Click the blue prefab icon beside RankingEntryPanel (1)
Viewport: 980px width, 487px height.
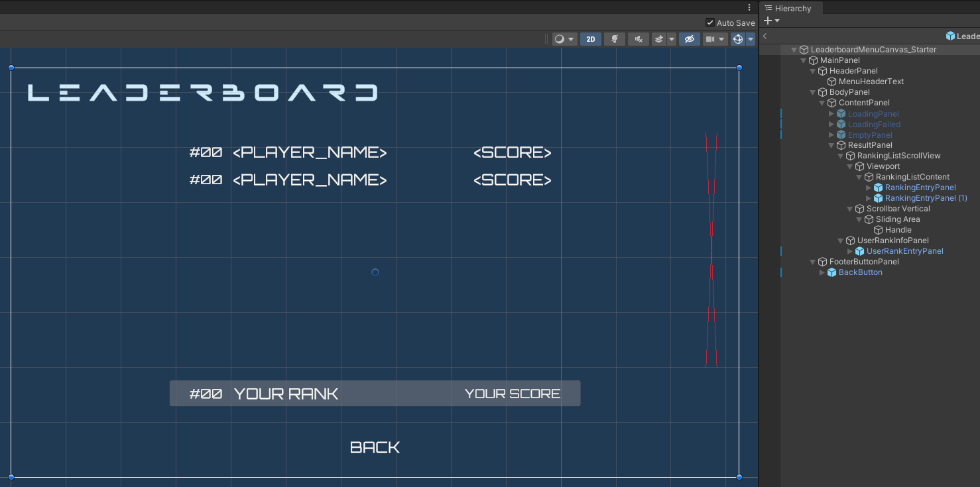click(x=879, y=198)
